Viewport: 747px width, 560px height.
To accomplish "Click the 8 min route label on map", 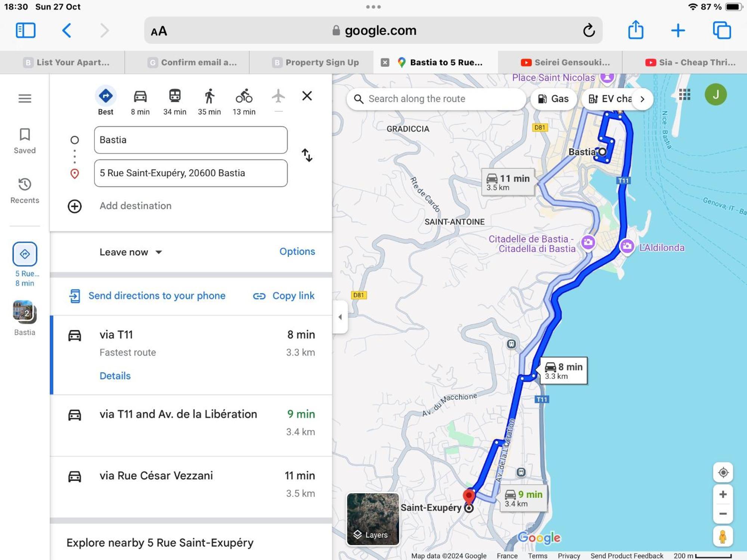I will coord(563,371).
